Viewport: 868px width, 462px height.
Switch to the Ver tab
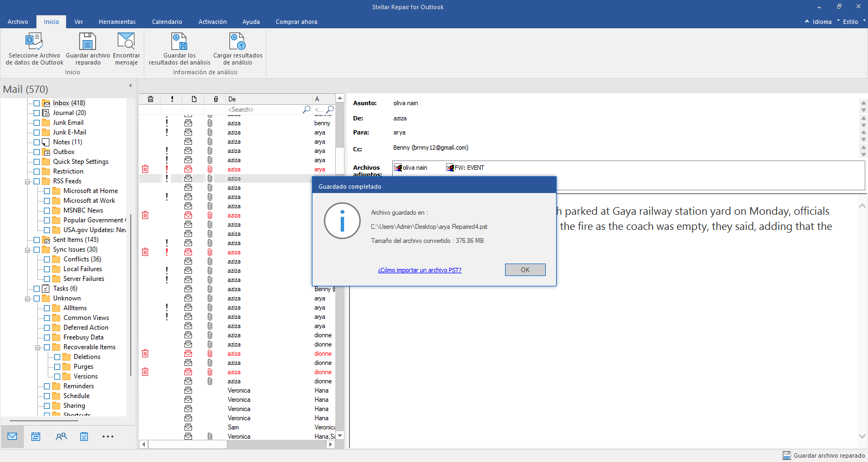click(x=79, y=22)
